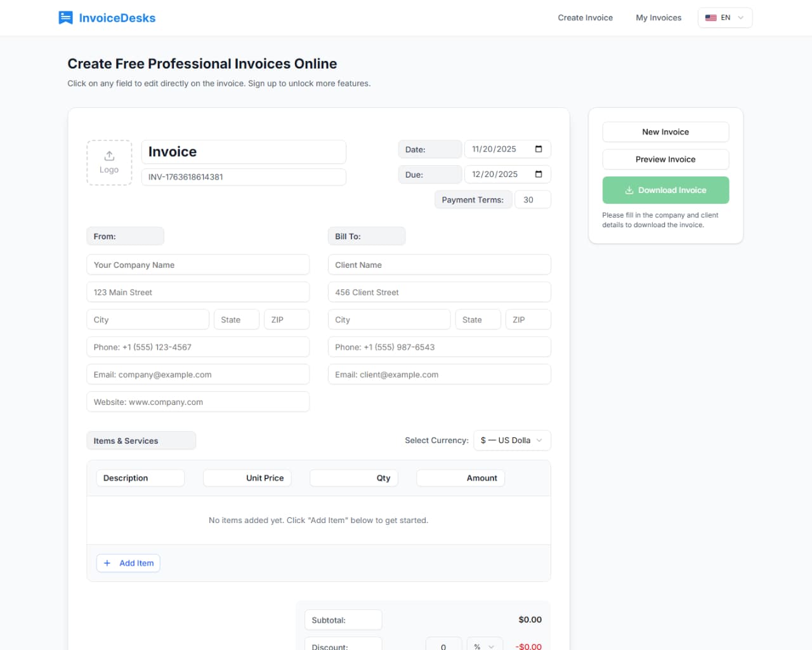Select the Payment Terms value field showing 30
Screen dimensions: 812x650
[532, 199]
